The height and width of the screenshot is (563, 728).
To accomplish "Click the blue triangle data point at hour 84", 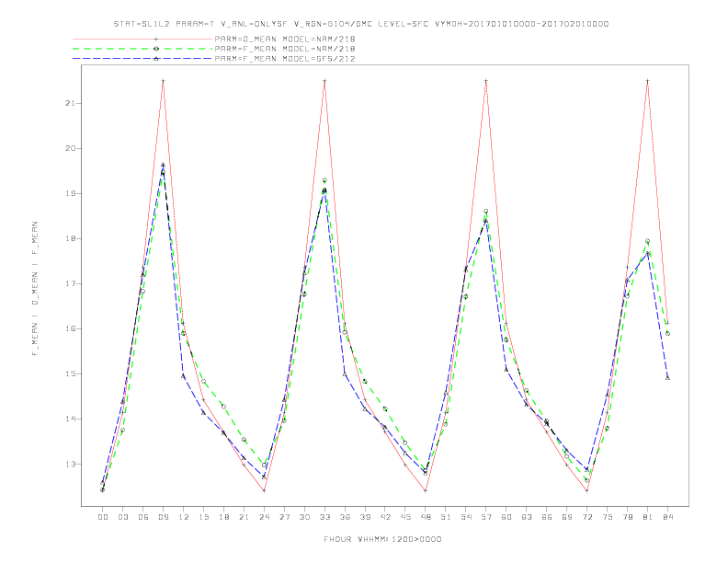I will (x=667, y=378).
